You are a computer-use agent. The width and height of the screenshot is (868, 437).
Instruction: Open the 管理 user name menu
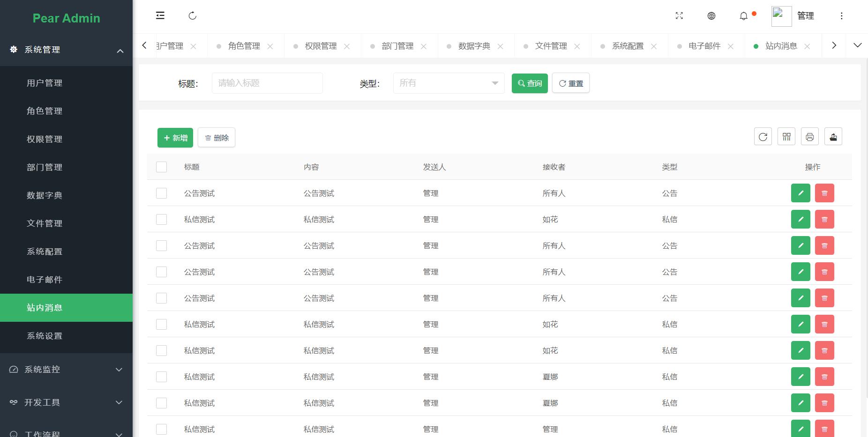(x=806, y=16)
